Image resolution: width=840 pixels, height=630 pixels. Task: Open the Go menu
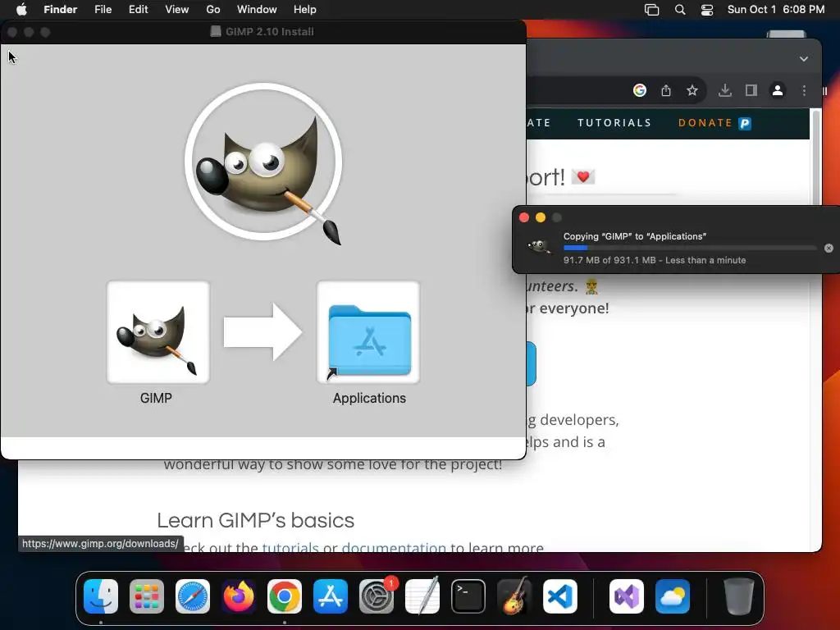pos(213,10)
